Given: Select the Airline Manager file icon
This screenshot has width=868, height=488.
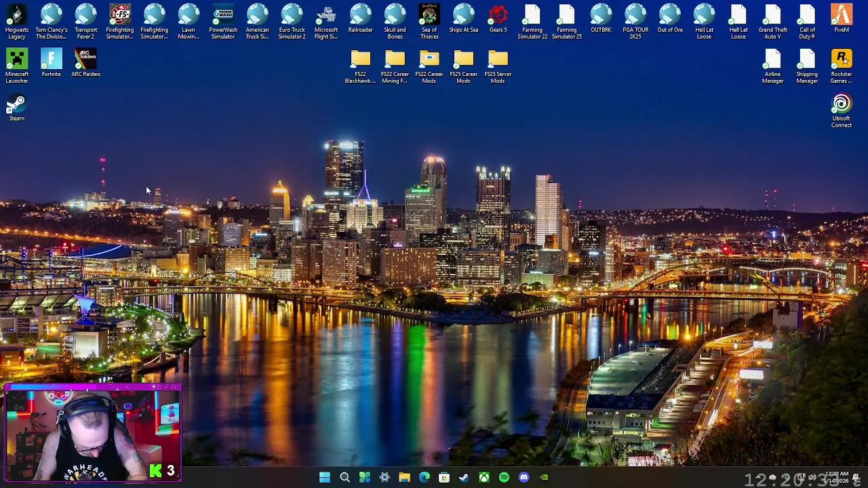Looking at the screenshot, I should tap(773, 66).
